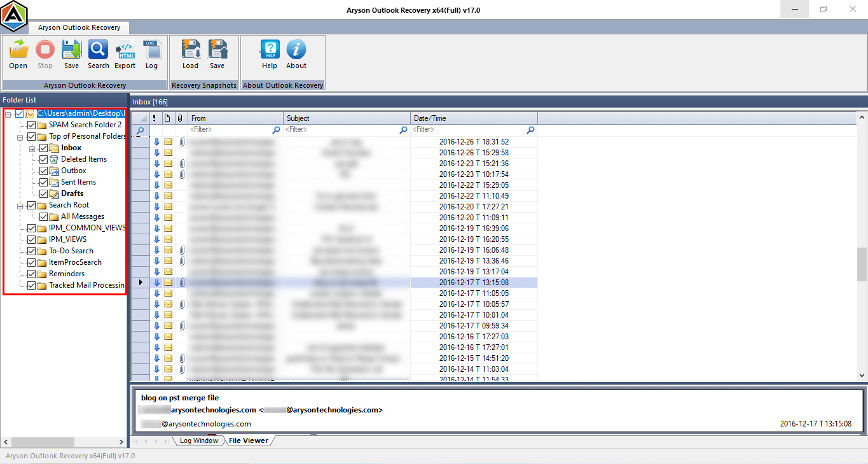Select the ItemProcSearch folder
868x464 pixels.
pyautogui.click(x=75, y=262)
